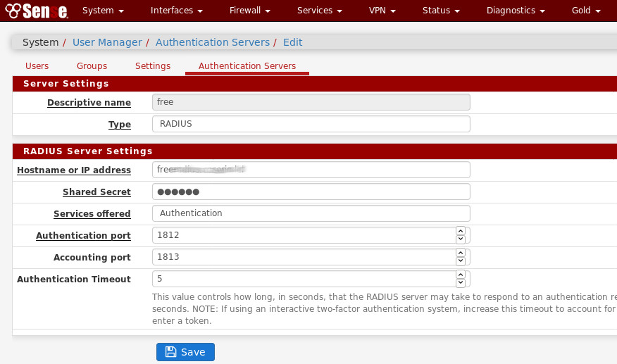The width and height of the screenshot is (617, 364).
Task: Click the Save button
Action: click(x=185, y=352)
